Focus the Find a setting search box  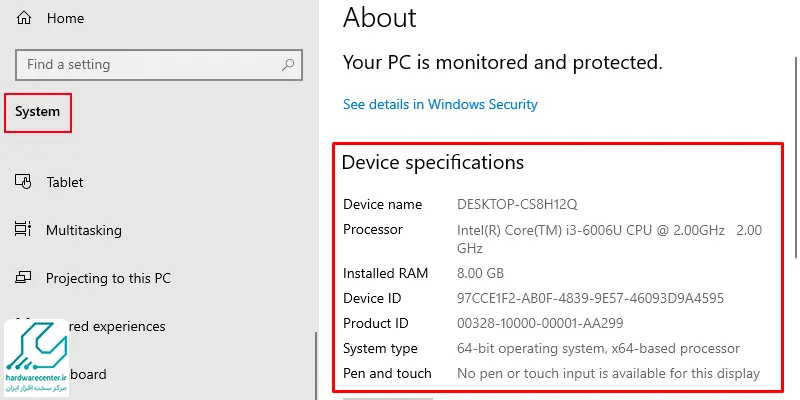coord(159,65)
